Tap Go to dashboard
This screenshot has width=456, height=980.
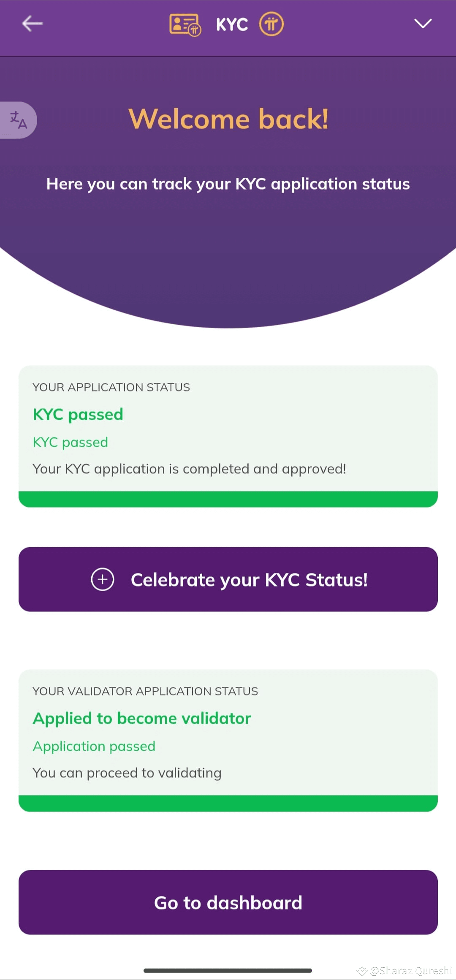click(x=228, y=902)
